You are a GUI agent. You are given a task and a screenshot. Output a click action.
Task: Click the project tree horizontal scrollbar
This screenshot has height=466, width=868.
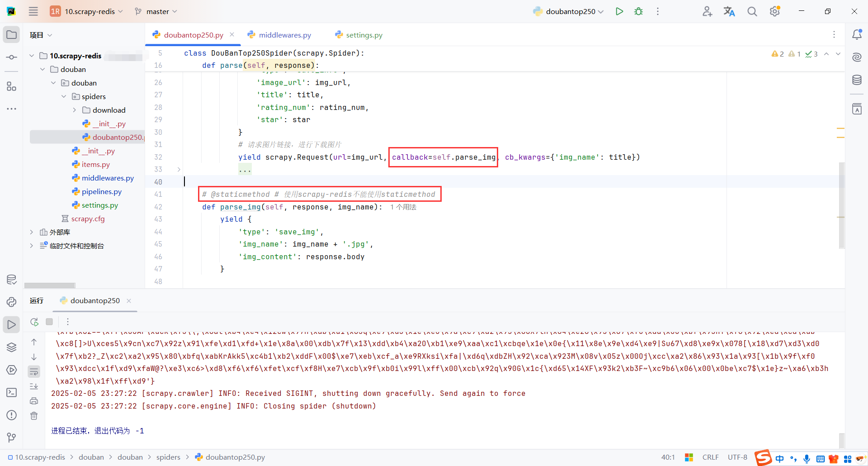(50, 285)
